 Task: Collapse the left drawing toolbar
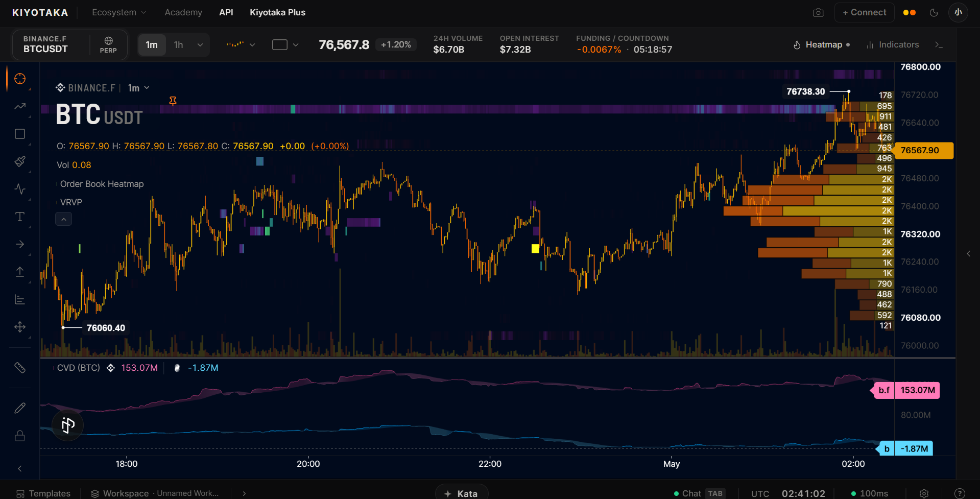pos(20,468)
